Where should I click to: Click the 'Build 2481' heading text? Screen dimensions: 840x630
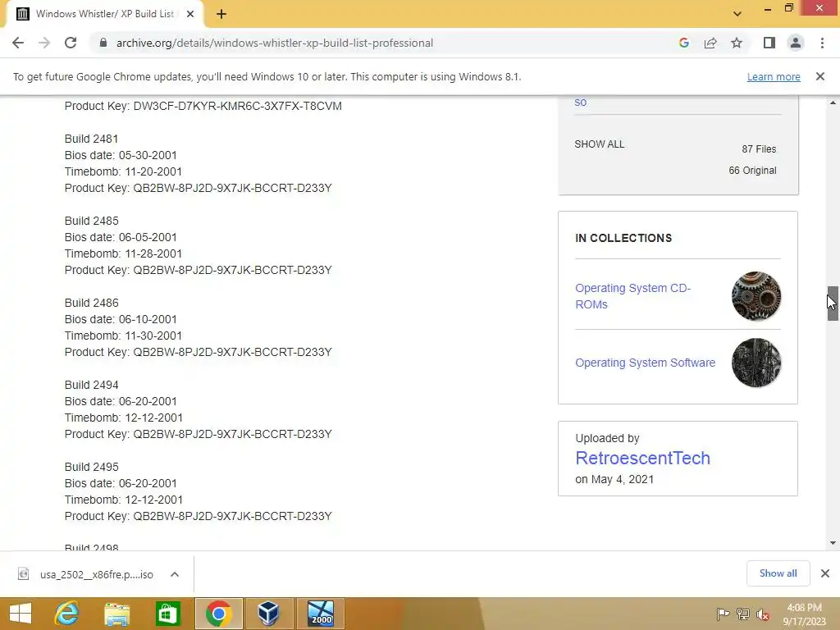(91, 139)
